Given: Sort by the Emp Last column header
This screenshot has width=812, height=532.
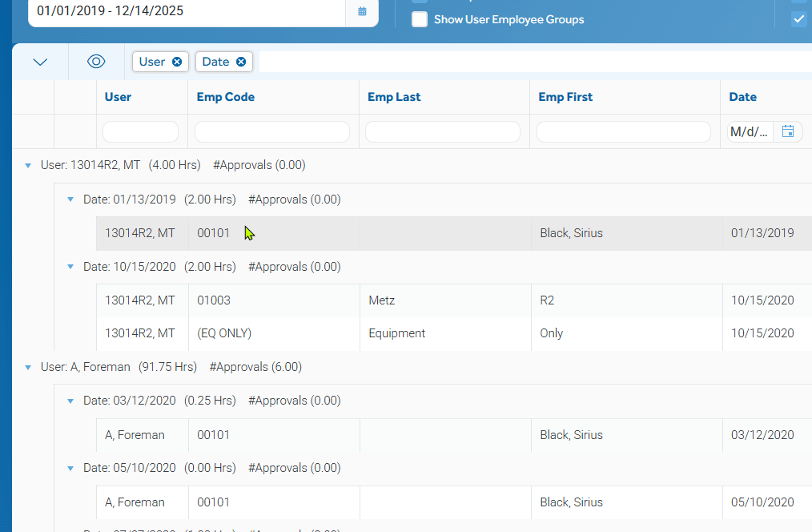Looking at the screenshot, I should 394,97.
